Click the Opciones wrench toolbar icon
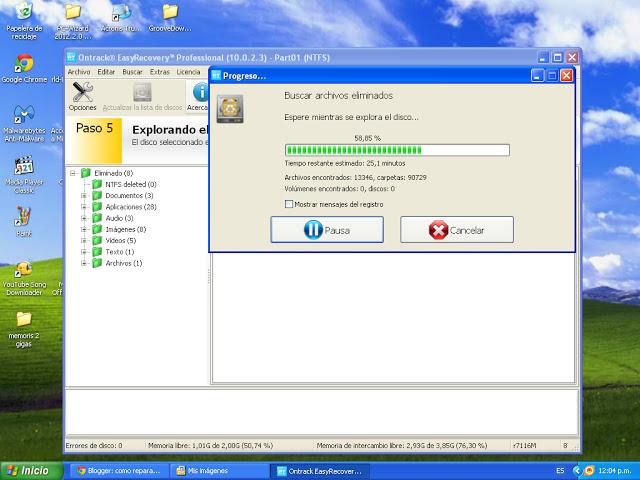This screenshot has height=480, width=640. (82, 92)
